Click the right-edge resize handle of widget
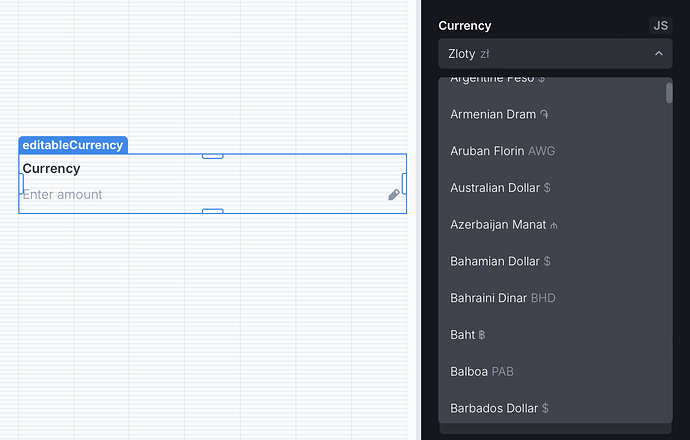The height and width of the screenshot is (440, 690). click(x=404, y=183)
